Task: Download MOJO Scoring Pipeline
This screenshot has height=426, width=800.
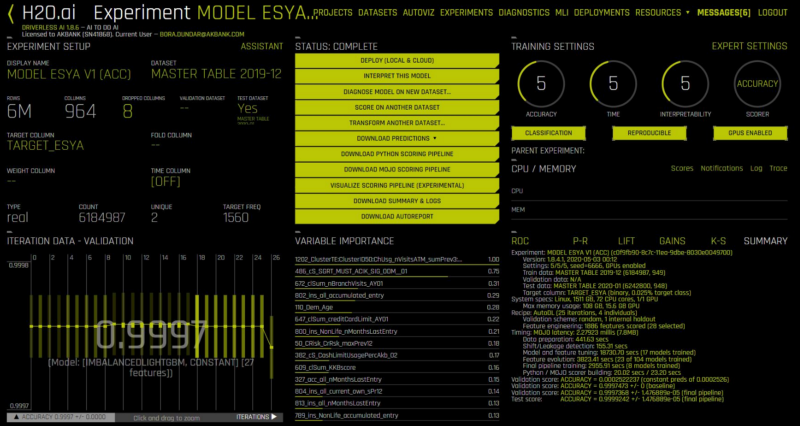Action: 397,169
